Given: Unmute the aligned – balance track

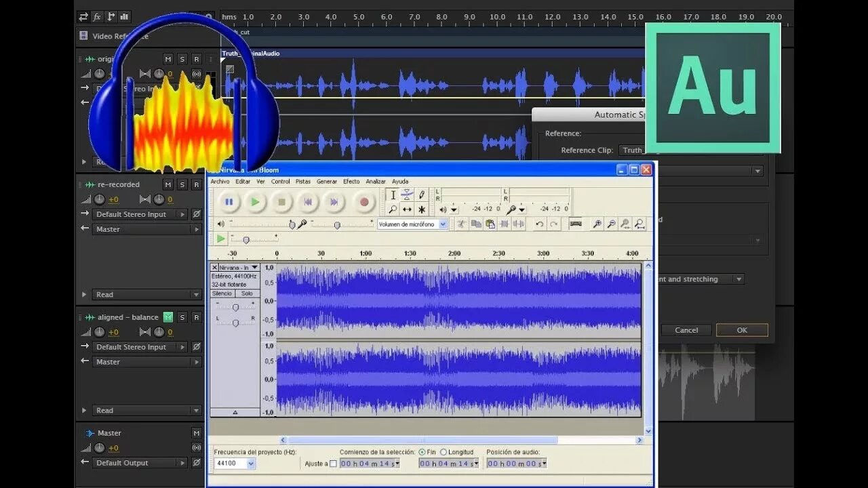Looking at the screenshot, I should coord(167,317).
